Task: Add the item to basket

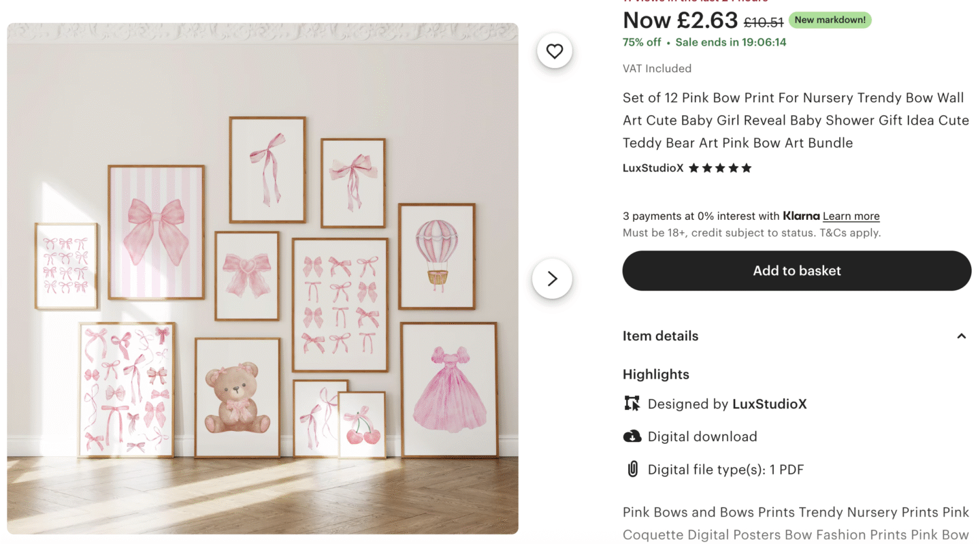Action: pyautogui.click(x=796, y=271)
